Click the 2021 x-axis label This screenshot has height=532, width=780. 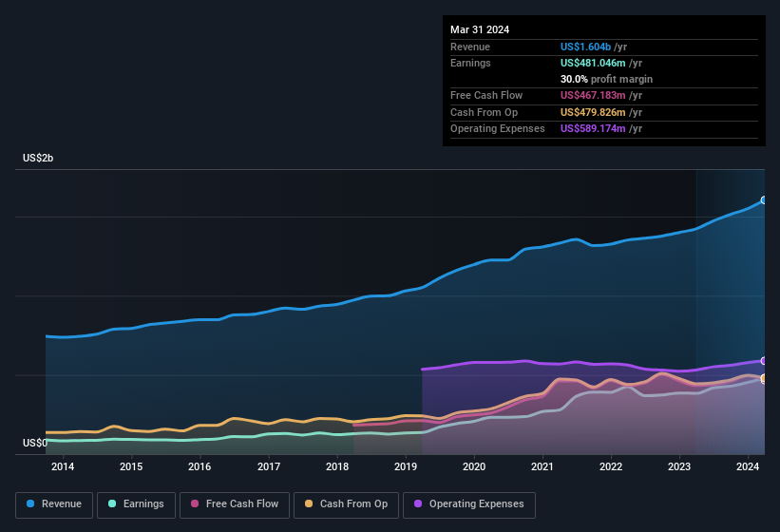click(542, 466)
